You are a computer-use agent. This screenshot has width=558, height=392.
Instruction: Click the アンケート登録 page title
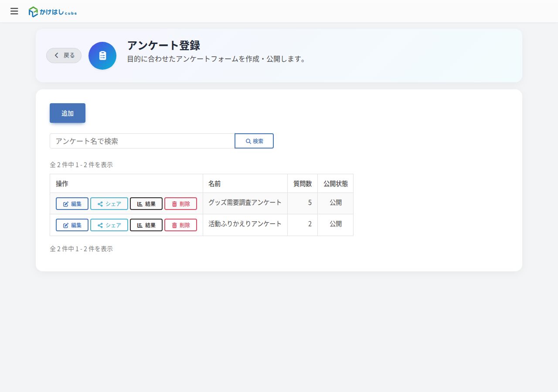(x=163, y=45)
